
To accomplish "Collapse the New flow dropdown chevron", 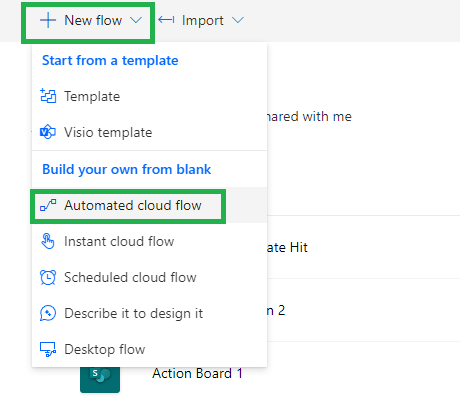I will 136,20.
